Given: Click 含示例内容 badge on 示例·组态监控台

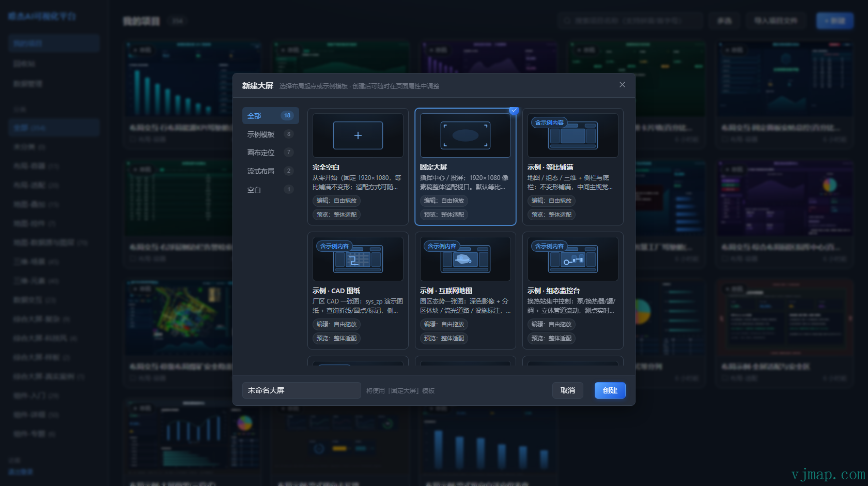Looking at the screenshot, I should coord(549,246).
